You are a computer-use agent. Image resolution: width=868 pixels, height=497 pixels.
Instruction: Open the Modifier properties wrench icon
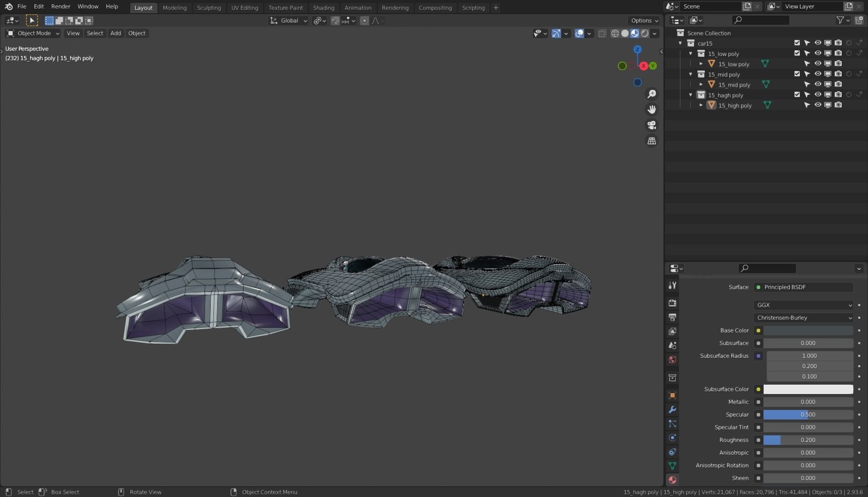672,410
